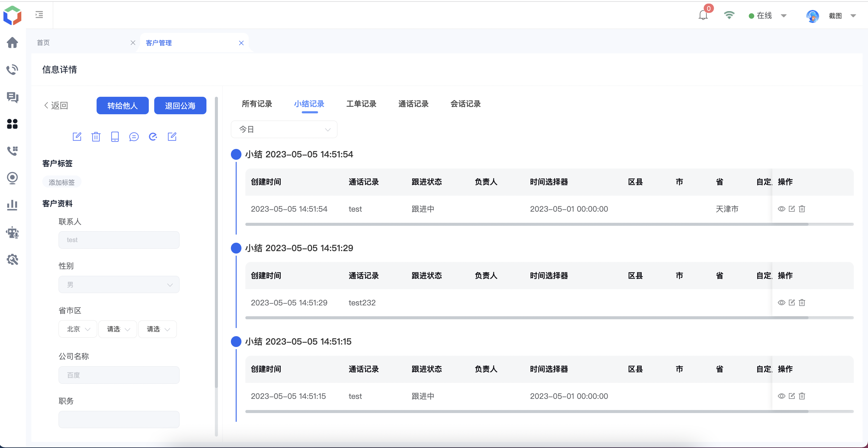
Task: Click the 公司名称 input field with 百度
Action: tap(119, 375)
